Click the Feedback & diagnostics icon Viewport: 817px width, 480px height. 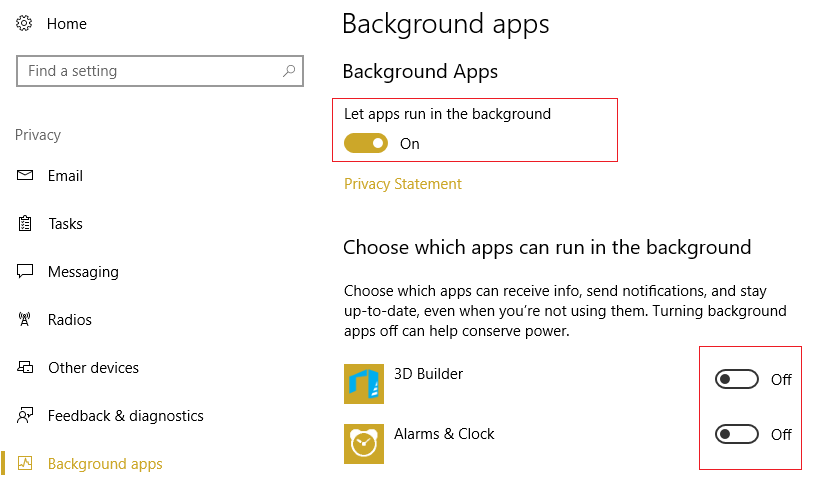pyautogui.click(x=25, y=416)
